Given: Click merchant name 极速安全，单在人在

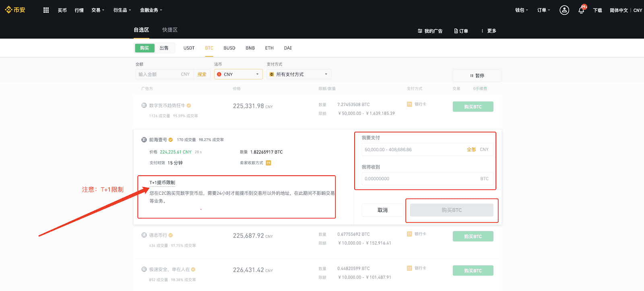Looking at the screenshot, I should pos(169,270).
